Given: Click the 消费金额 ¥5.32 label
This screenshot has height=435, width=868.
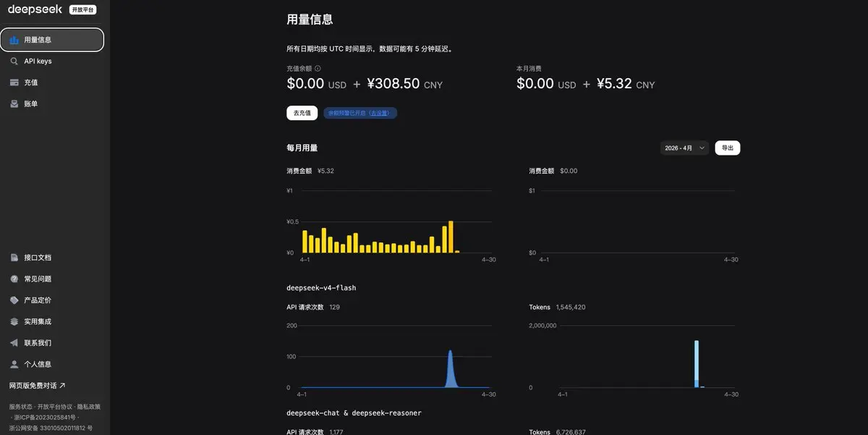Looking at the screenshot, I should click(x=310, y=171).
